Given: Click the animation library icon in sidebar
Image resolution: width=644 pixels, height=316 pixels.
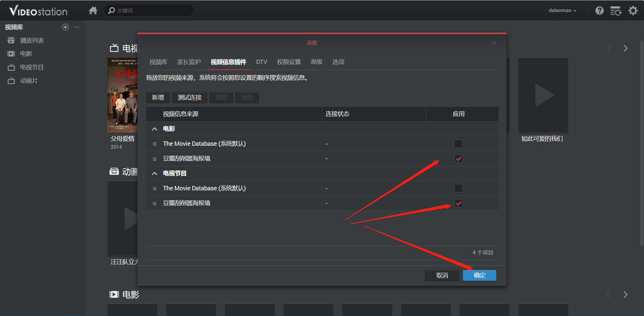Looking at the screenshot, I should point(11,80).
